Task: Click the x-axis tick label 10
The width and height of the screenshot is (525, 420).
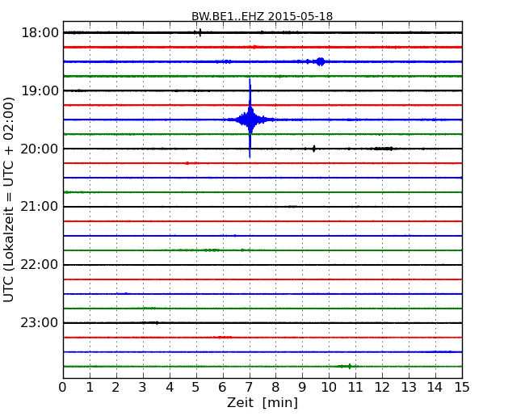Action: click(x=329, y=388)
